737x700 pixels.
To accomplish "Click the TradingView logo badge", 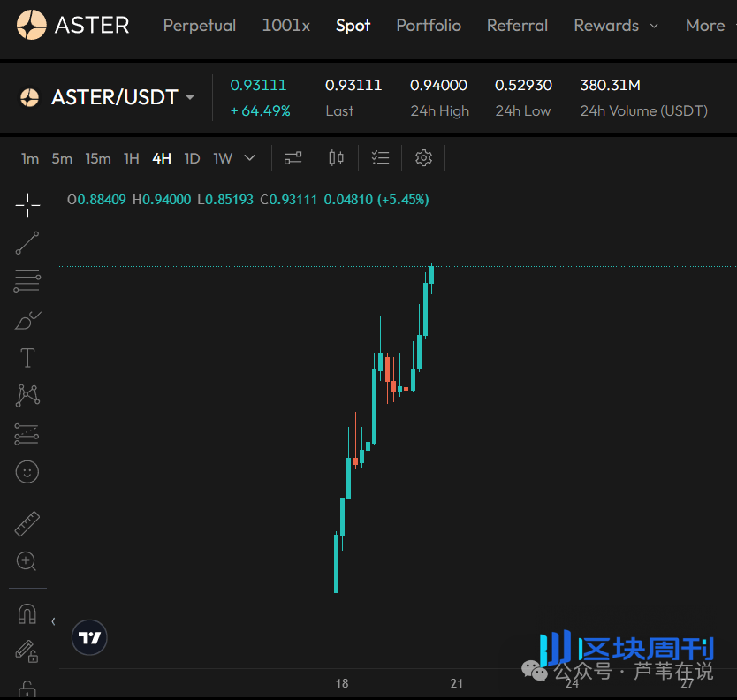I will [89, 637].
